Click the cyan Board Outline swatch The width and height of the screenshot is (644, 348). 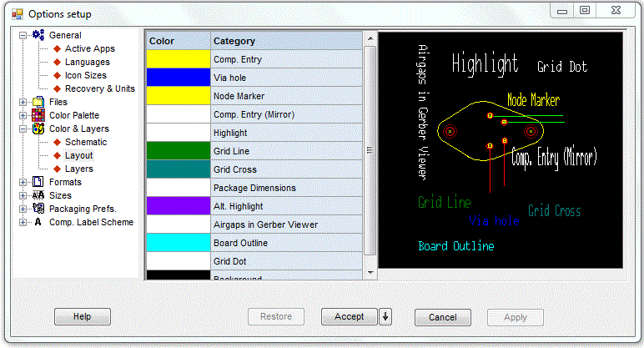pyautogui.click(x=179, y=243)
